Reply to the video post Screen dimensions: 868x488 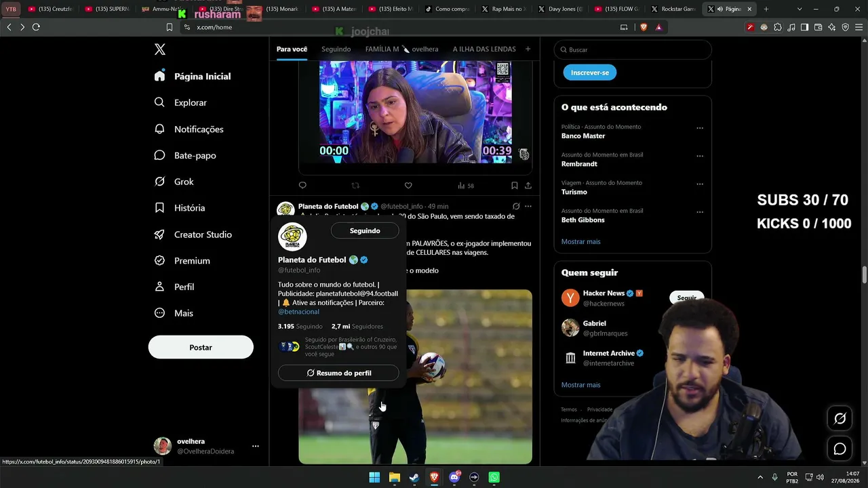click(x=302, y=185)
